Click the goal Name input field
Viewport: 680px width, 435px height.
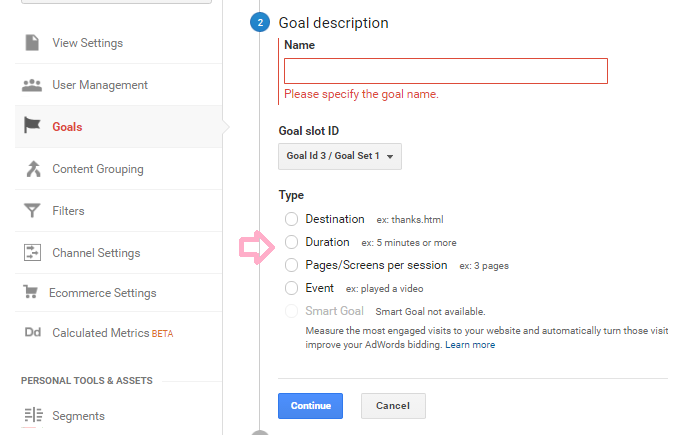pyautogui.click(x=446, y=71)
